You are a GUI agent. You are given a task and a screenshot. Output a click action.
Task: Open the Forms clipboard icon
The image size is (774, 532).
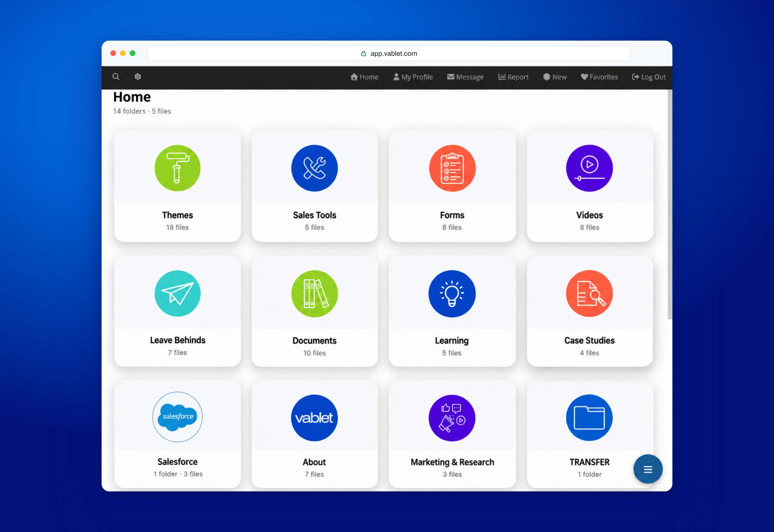(452, 168)
